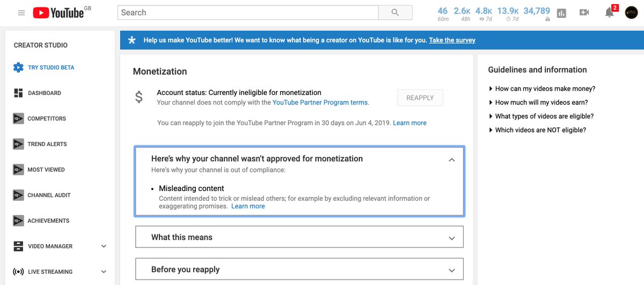Click the Dashboard grid icon
This screenshot has width=644, height=285.
coord(18,93)
